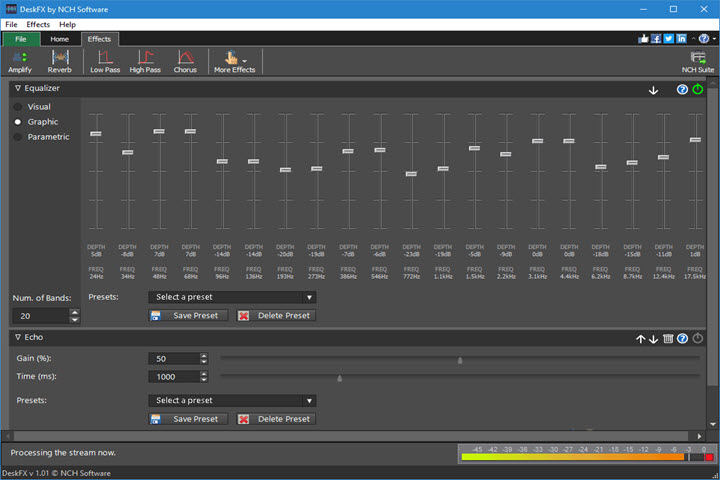The image size is (720, 480).
Task: Select the Low Pass filter icon
Action: click(104, 62)
